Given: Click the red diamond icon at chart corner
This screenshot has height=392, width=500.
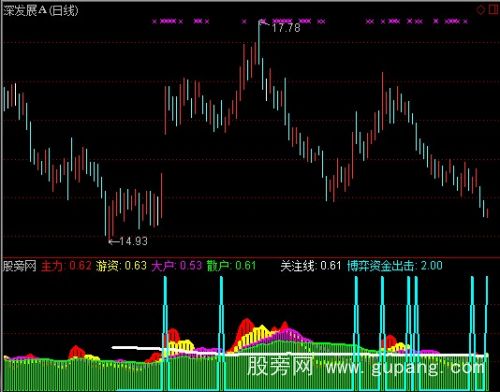Looking at the screenshot, I should click(481, 10).
